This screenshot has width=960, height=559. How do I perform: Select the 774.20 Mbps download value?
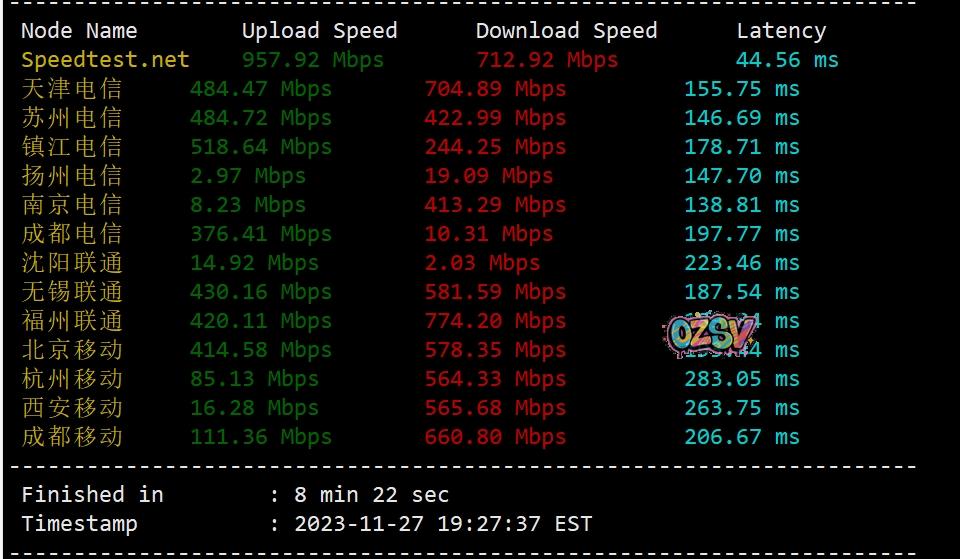point(495,321)
